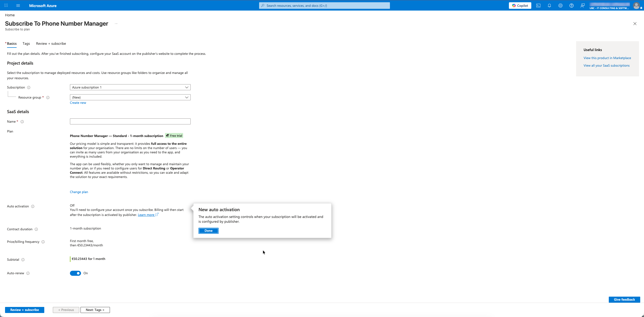The height and width of the screenshot is (317, 644).
Task: Open the help and support icon
Action: point(572,6)
